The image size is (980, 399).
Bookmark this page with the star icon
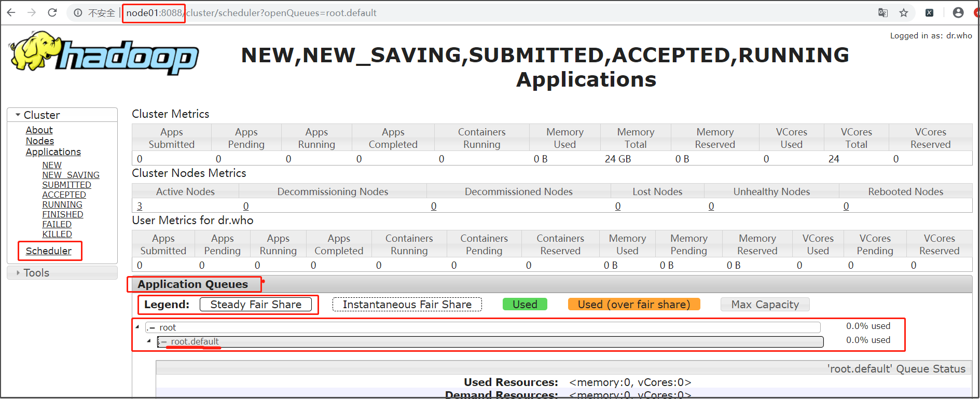(904, 13)
